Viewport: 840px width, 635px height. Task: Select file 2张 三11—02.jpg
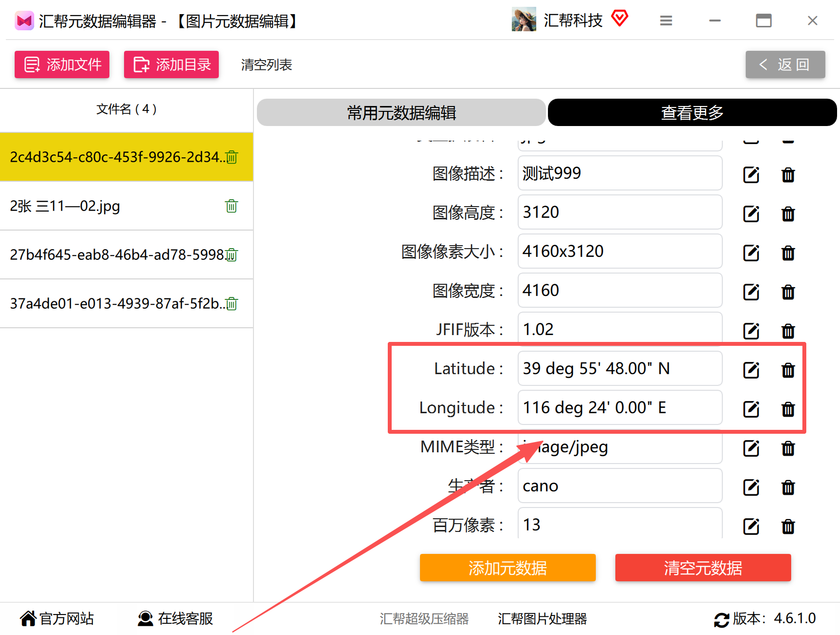[126, 206]
